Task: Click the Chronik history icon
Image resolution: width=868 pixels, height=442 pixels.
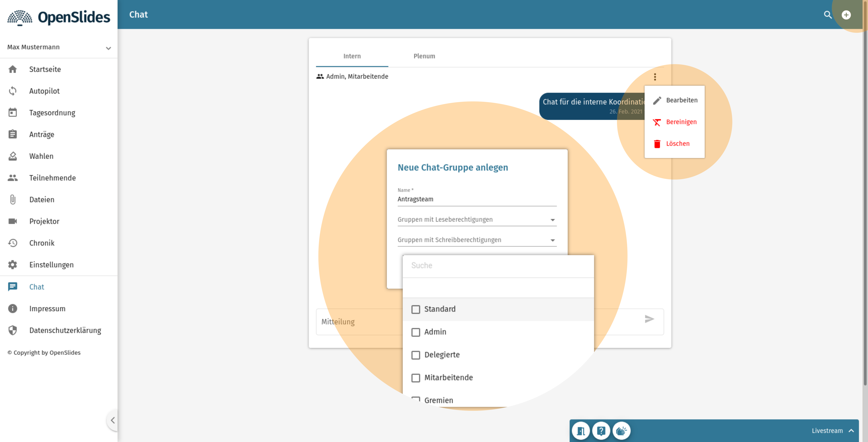Action: click(12, 243)
